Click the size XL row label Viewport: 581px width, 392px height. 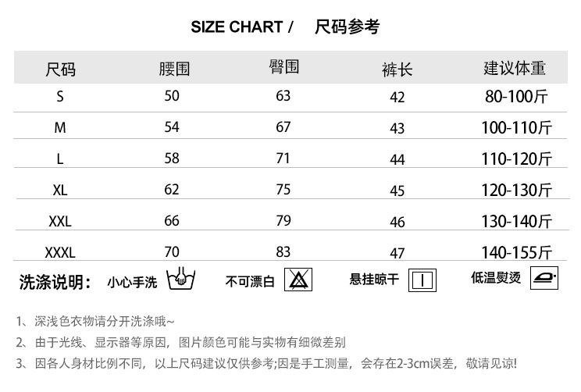(x=60, y=190)
